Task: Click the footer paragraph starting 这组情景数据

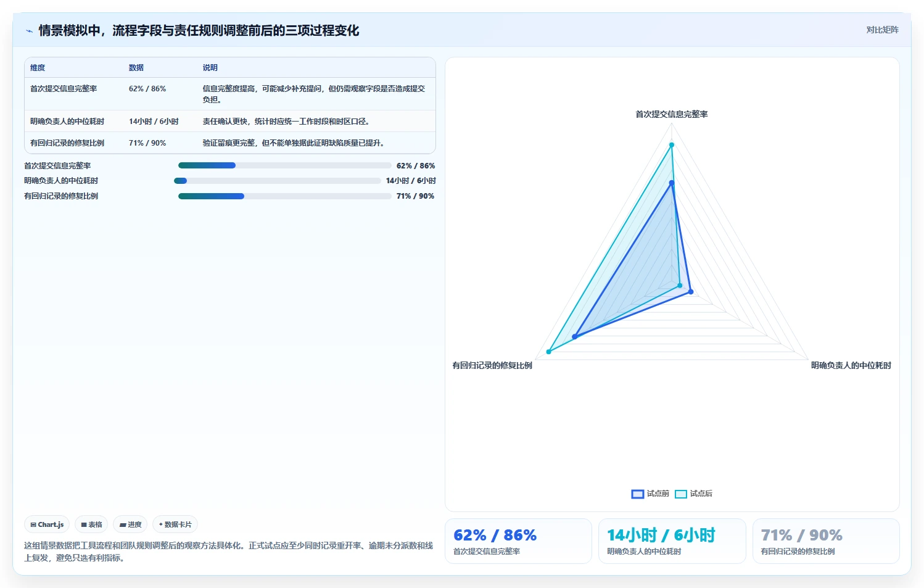Action: tap(229, 552)
